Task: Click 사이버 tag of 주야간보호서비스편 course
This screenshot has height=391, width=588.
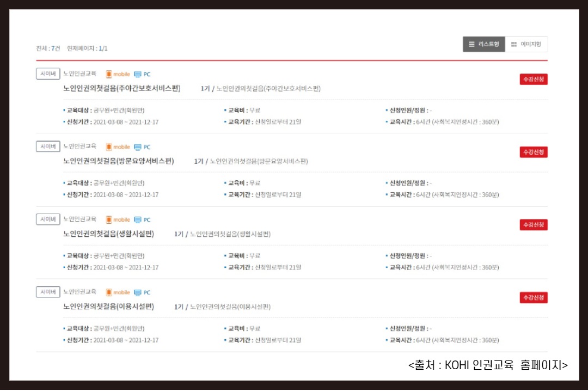Action: click(48, 74)
